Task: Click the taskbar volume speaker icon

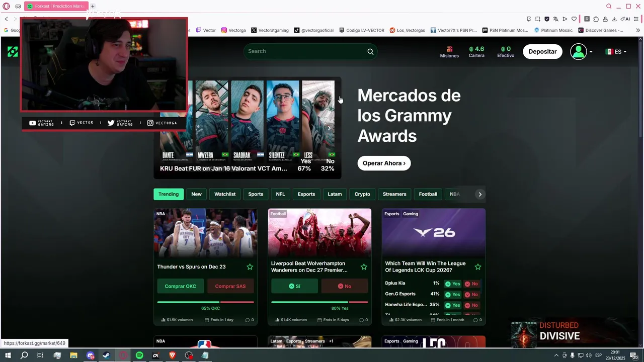Action: click(589, 355)
